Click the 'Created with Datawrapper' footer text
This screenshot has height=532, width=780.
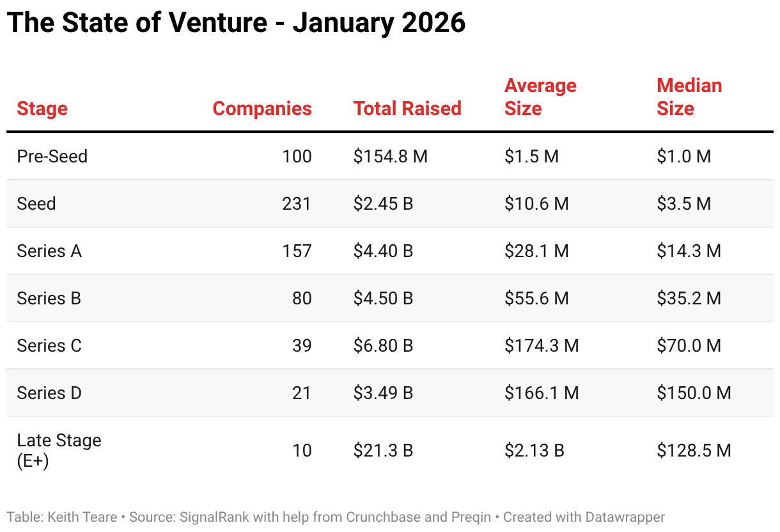click(584, 517)
